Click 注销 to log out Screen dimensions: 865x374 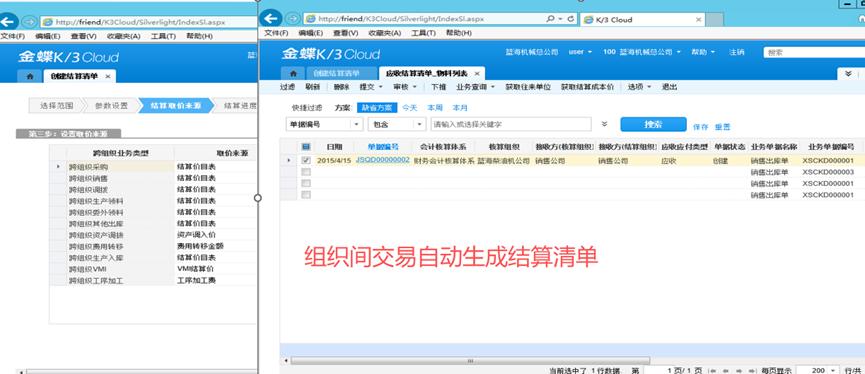pyautogui.click(x=736, y=52)
